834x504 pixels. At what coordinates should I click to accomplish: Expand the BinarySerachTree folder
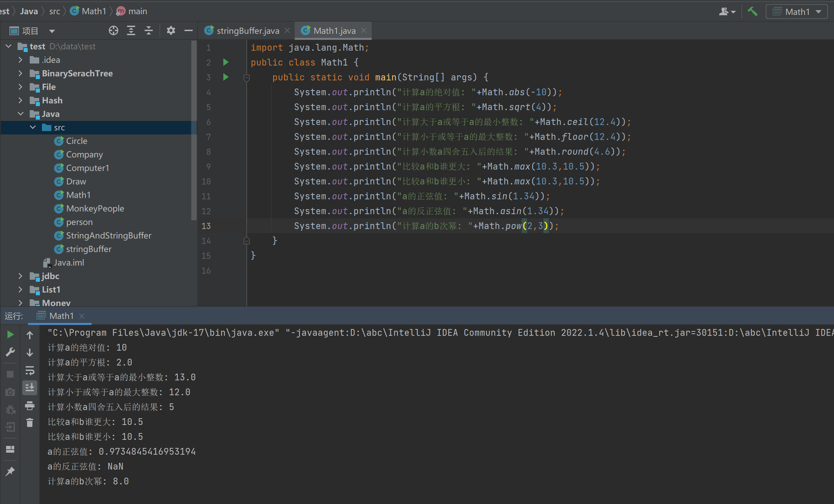pos(21,73)
